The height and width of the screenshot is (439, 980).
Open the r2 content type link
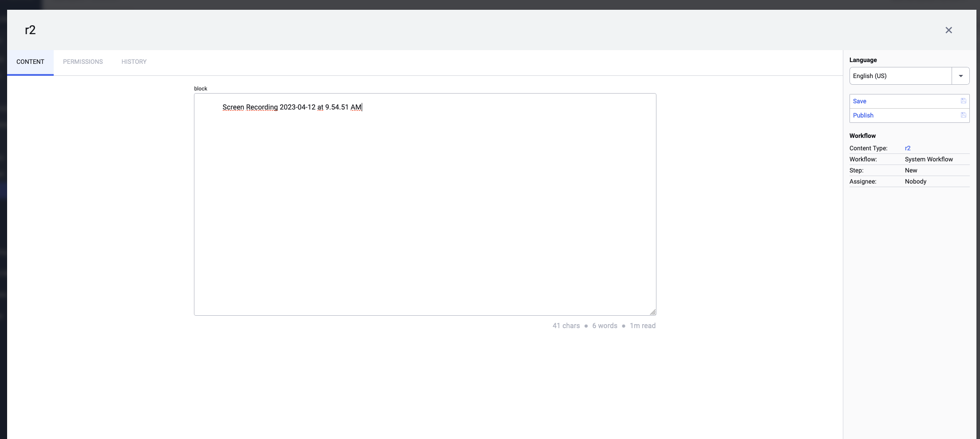(x=908, y=148)
